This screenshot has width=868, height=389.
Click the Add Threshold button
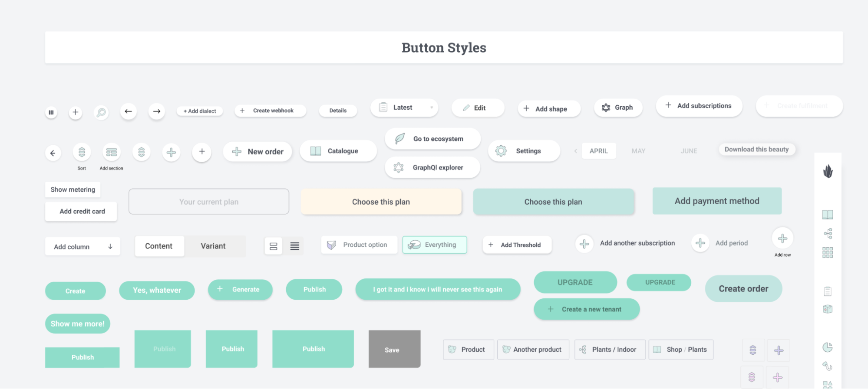517,245
